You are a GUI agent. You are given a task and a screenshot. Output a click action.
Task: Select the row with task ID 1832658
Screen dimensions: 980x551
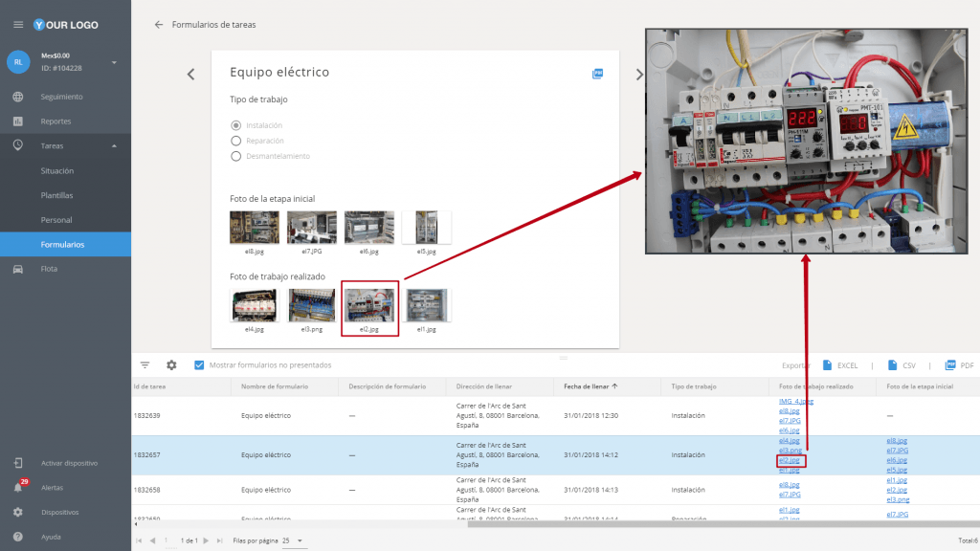556,490
